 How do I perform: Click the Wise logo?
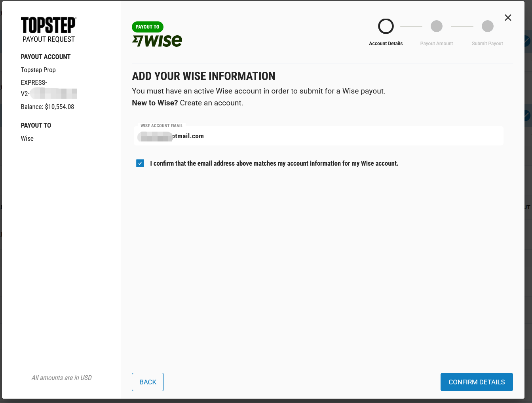click(157, 41)
